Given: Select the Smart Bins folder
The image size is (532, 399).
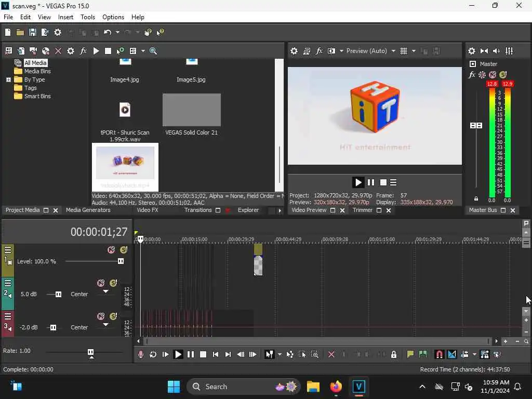Looking at the screenshot, I should (x=37, y=96).
